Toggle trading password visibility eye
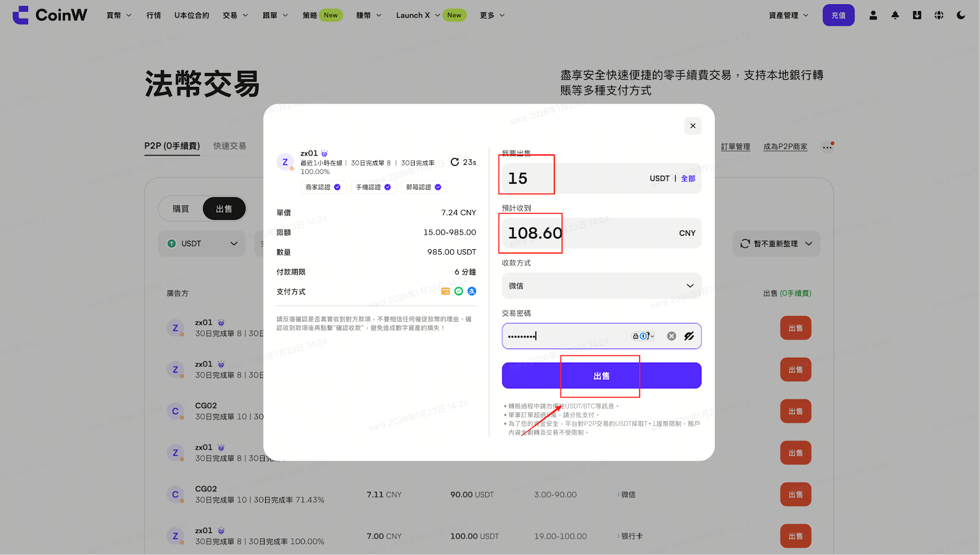The width and height of the screenshot is (980, 555). [689, 336]
